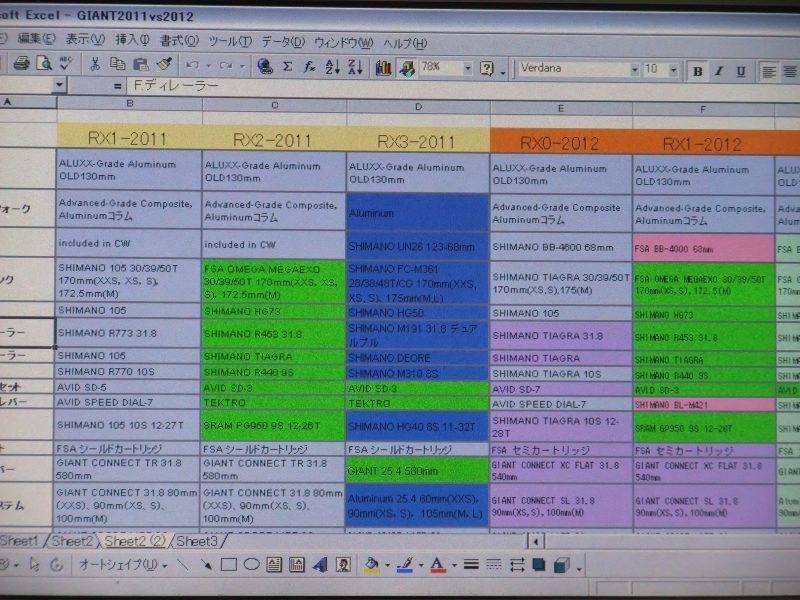The height and width of the screenshot is (600, 800).
Task: Open オートシェイプ(U) AutoShapes menu
Action: (x=123, y=565)
